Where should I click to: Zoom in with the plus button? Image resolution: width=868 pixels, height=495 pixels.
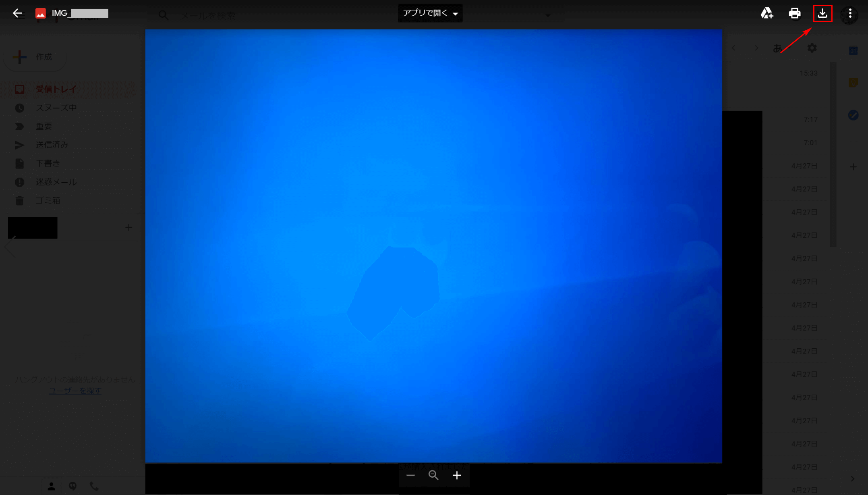click(457, 476)
